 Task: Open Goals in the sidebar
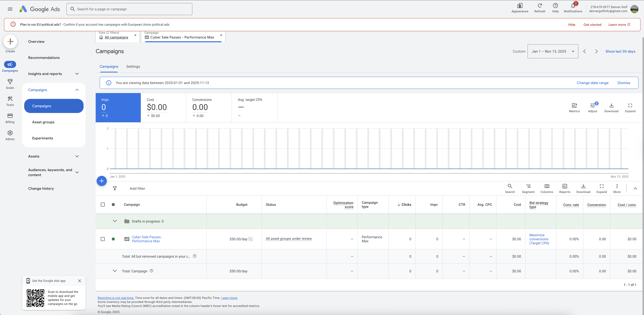(10, 84)
